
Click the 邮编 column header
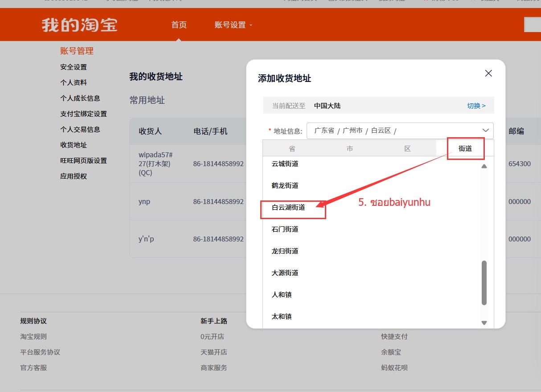(x=516, y=131)
